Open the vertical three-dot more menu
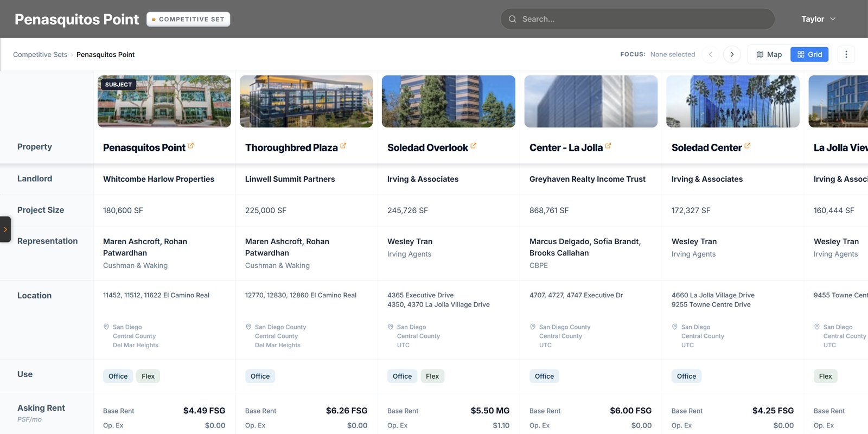Screen dimensions: 868x434 point(846,54)
